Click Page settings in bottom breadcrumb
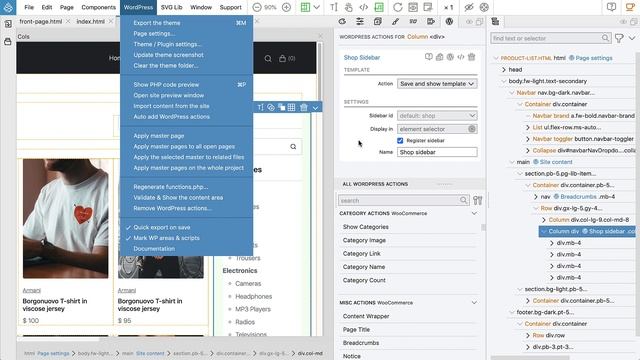 coord(53,353)
